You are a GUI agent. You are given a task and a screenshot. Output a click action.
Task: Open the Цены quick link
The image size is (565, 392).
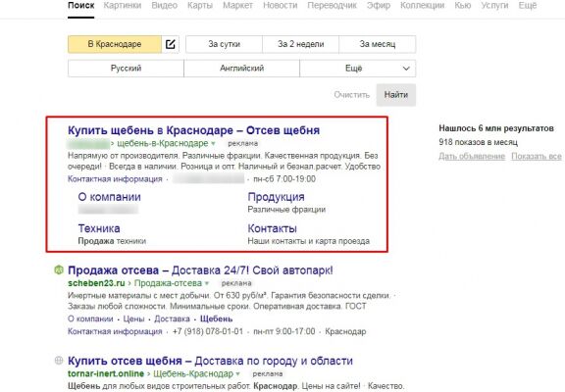click(x=133, y=319)
